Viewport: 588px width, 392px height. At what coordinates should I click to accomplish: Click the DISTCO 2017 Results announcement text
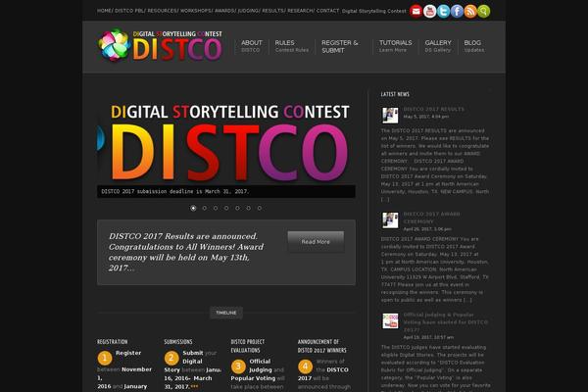pyautogui.click(x=186, y=252)
